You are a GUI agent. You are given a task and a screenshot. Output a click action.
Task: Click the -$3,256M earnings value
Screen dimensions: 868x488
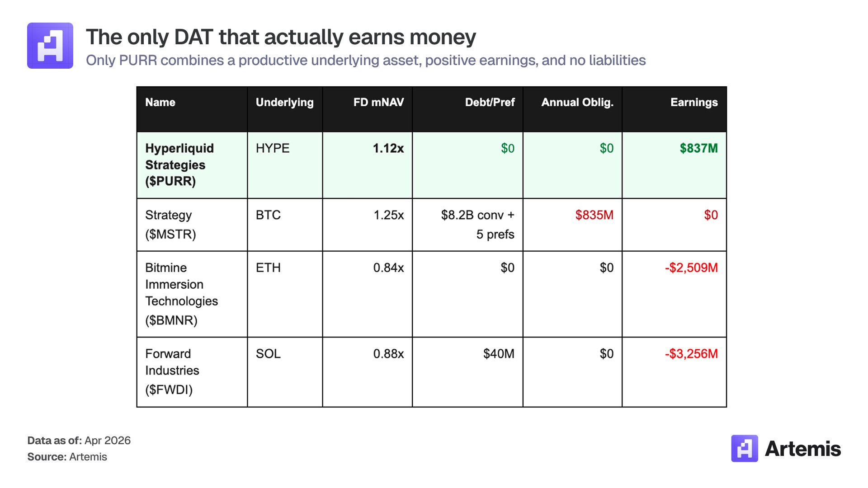click(691, 354)
